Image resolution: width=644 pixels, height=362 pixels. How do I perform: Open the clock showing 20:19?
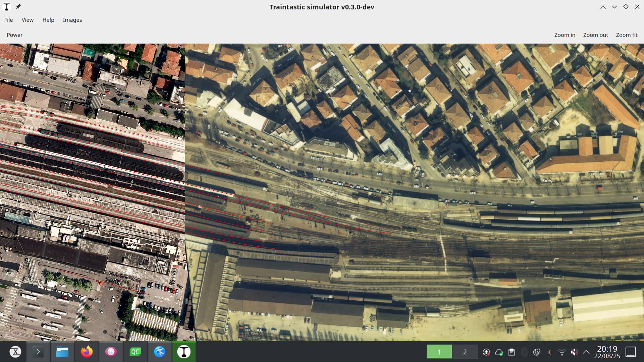(x=607, y=352)
